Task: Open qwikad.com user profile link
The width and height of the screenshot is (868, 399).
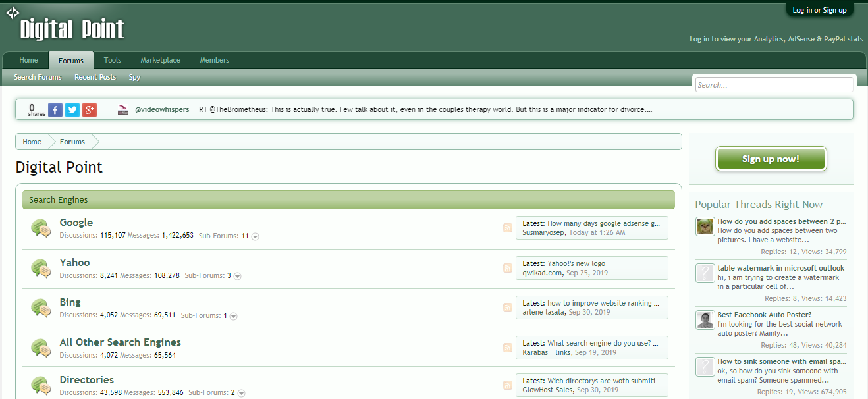Action: point(542,273)
